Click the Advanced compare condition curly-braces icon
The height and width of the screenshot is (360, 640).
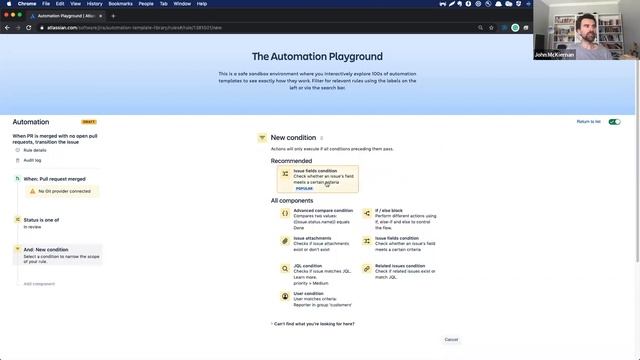[x=285, y=213]
